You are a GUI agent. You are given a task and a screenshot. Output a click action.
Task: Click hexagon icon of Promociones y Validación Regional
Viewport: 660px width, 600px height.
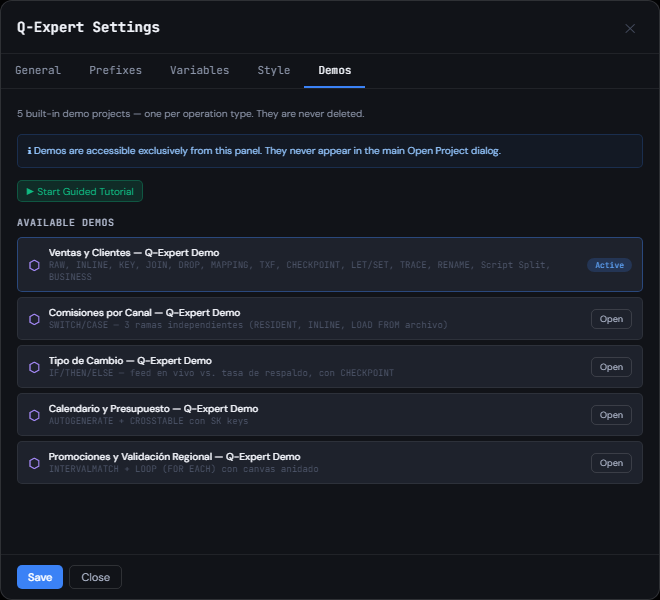pyautogui.click(x=35, y=463)
